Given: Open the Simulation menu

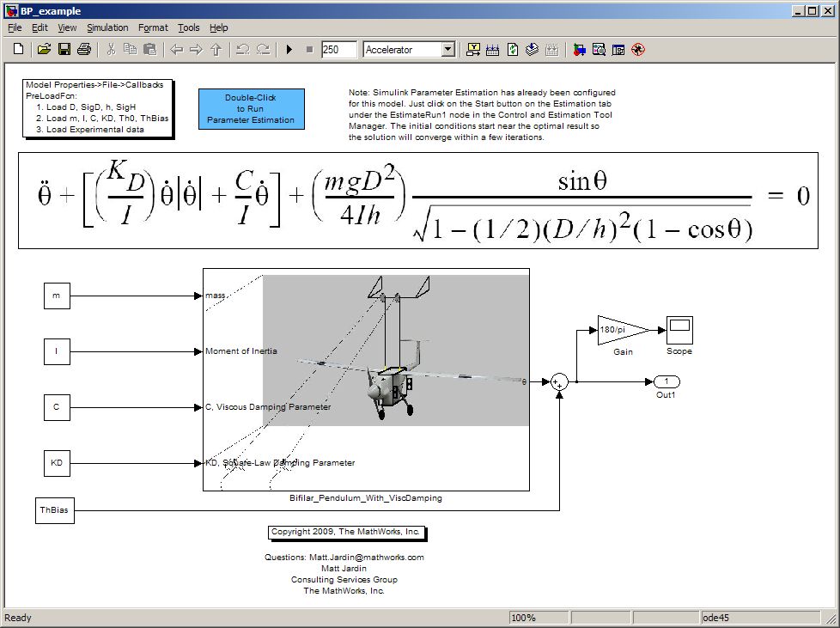Looking at the screenshot, I should 107,27.
